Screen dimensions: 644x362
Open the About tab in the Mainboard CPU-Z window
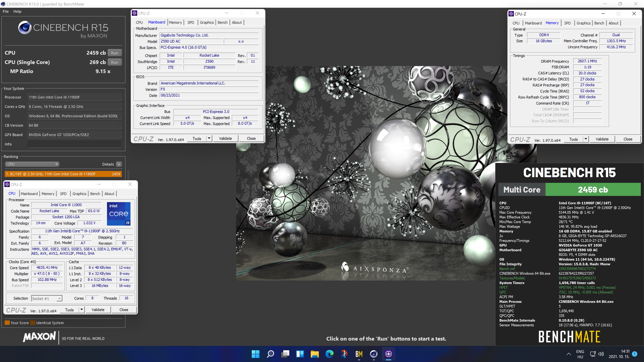tap(237, 22)
